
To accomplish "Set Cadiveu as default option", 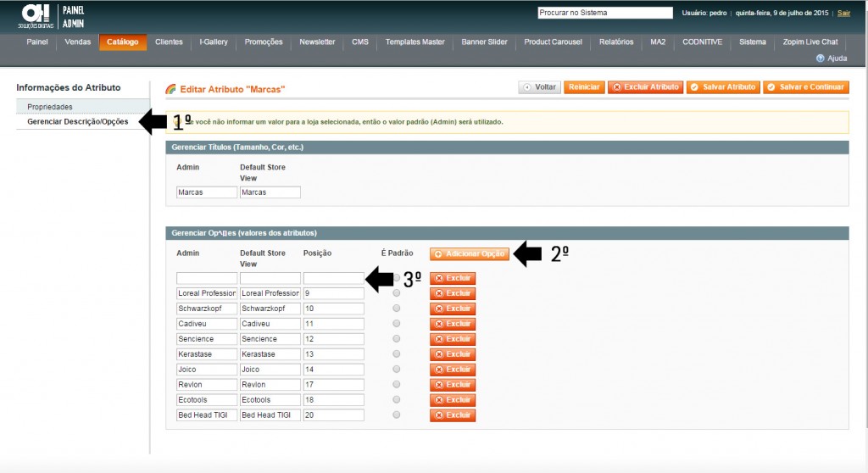I will click(x=397, y=324).
